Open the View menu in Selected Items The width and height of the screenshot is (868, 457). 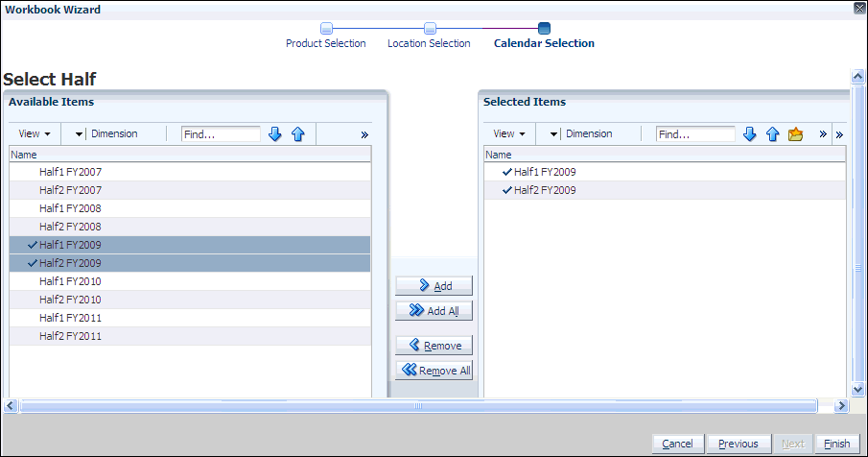coord(509,133)
